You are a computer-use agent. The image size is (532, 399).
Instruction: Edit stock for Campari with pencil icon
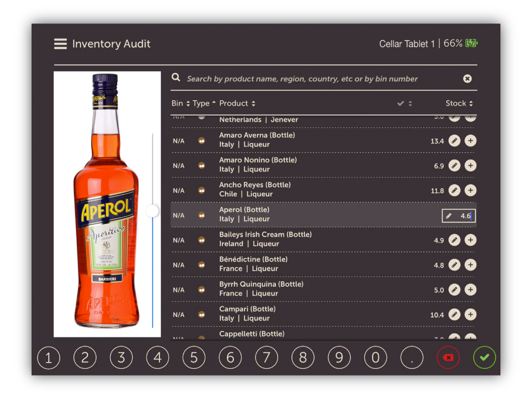[x=454, y=314]
